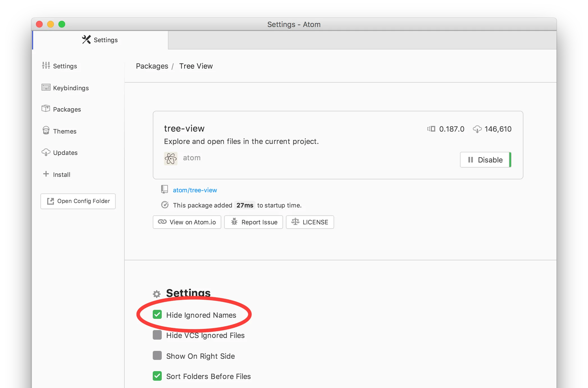Click the atom author avatar icon
Image resolution: width=588 pixels, height=388 pixels.
(171, 159)
